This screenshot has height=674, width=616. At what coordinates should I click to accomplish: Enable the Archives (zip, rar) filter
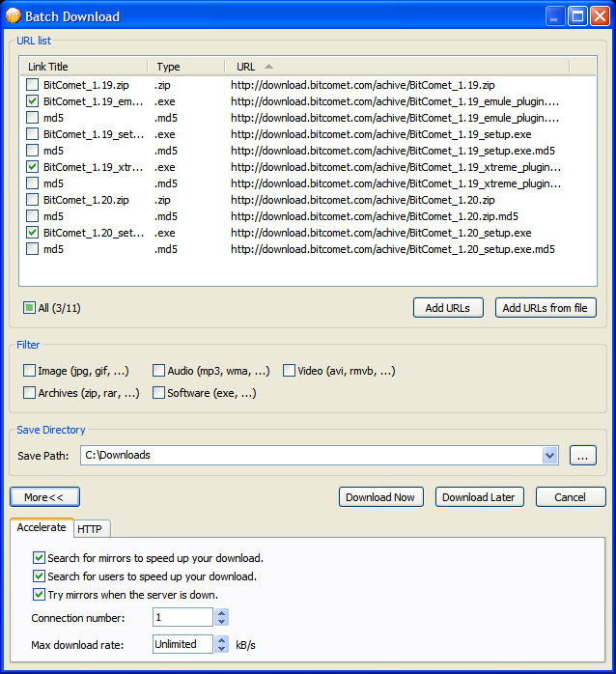(29, 392)
